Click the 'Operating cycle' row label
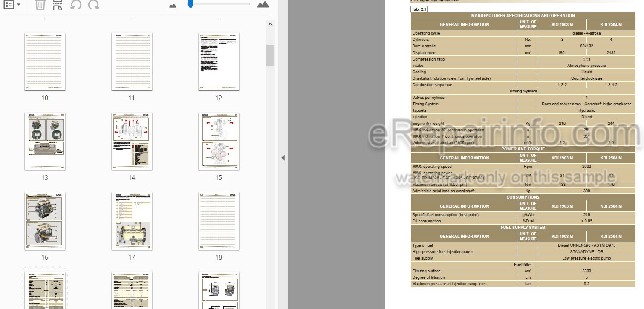The width and height of the screenshot is (644, 309). [x=426, y=33]
